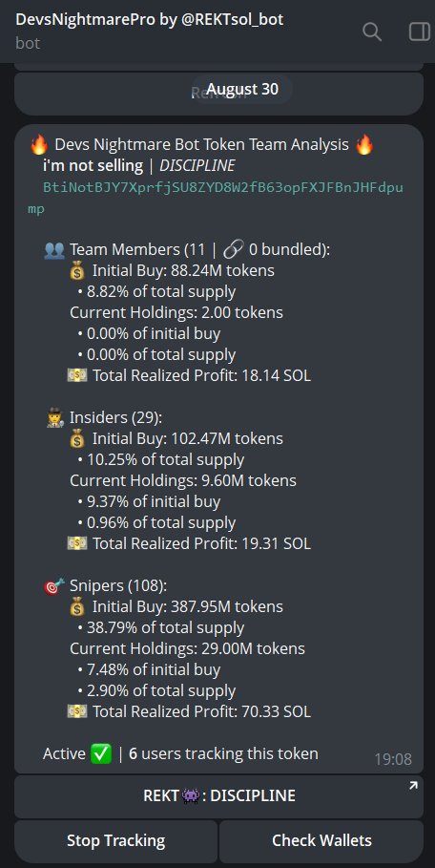Screen dimensions: 435x868
Task: Open the REKT: DISCIPLINE link button
Action: (218, 796)
